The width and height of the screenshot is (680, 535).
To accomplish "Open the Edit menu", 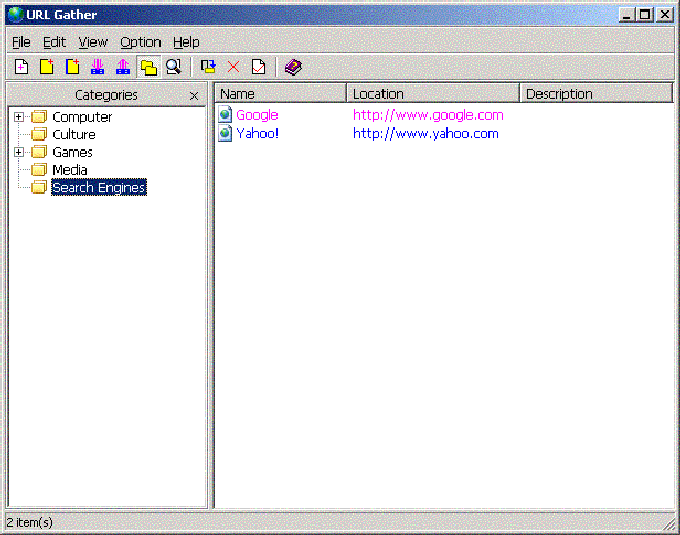I will click(x=54, y=42).
